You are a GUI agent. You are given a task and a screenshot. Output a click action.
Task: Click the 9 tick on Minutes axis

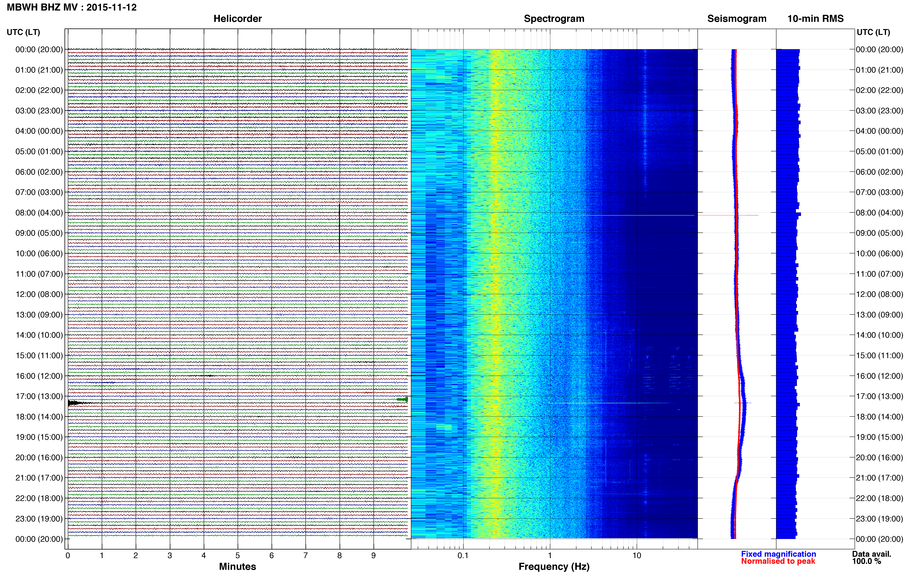[373, 555]
